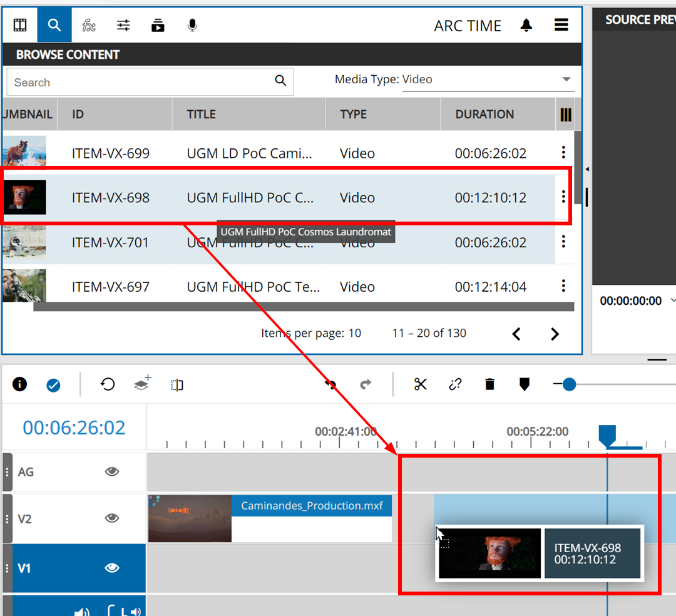Screen dimensions: 676x616
Task: Click the filmstrip media panel icon
Action: click(x=20, y=25)
